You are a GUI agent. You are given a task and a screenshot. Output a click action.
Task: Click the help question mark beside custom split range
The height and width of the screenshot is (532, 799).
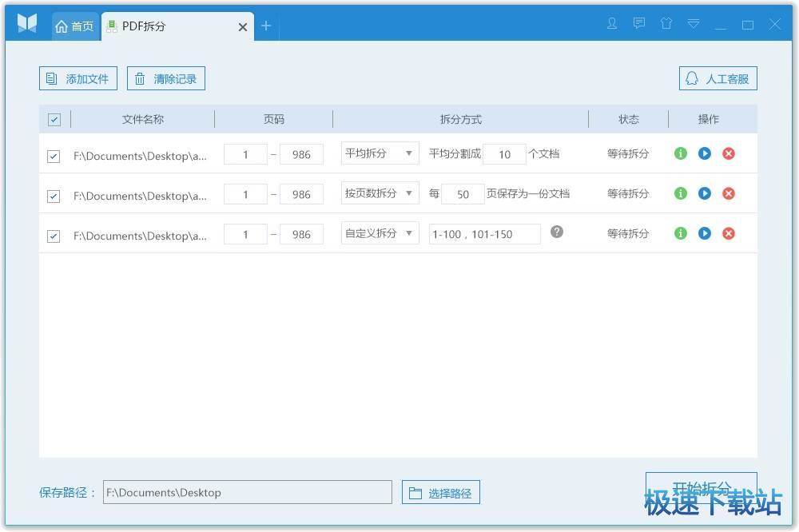click(x=557, y=232)
